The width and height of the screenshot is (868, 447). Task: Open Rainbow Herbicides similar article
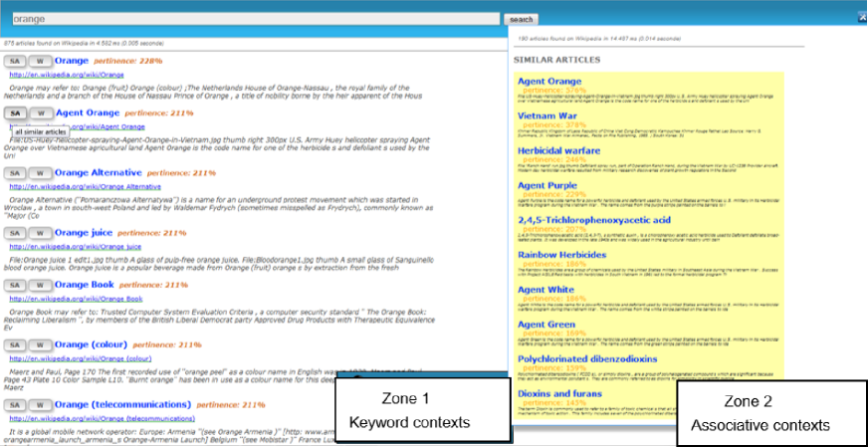[561, 255]
